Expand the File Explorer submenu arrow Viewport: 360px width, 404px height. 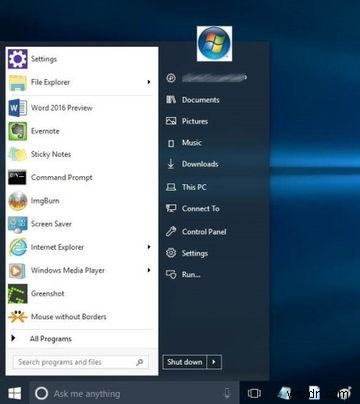coord(149,82)
